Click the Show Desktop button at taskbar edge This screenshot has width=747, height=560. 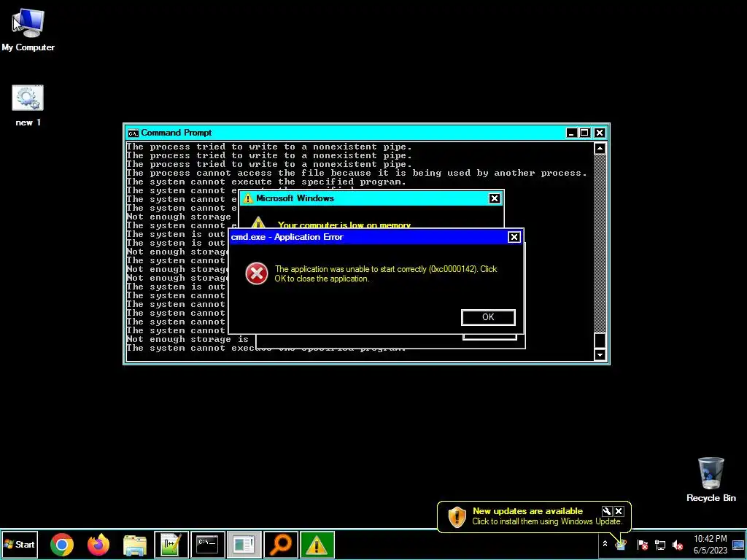(x=738, y=544)
